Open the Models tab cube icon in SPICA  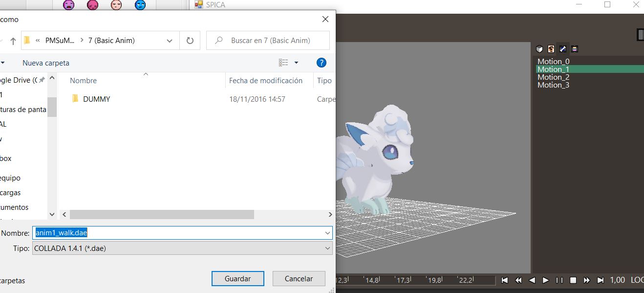(x=539, y=49)
